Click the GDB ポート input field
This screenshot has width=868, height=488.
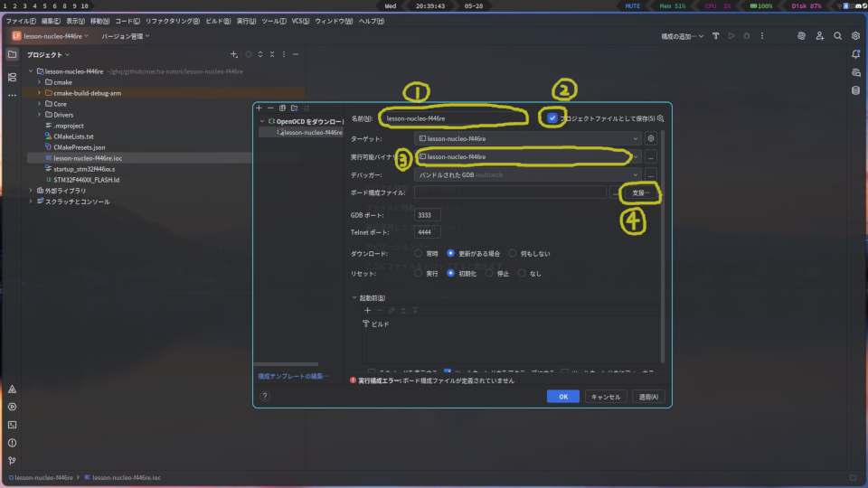click(x=428, y=215)
